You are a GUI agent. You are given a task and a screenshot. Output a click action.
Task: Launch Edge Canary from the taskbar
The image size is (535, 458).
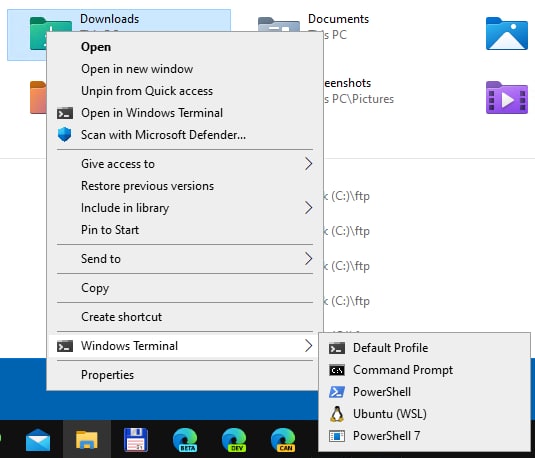click(283, 440)
